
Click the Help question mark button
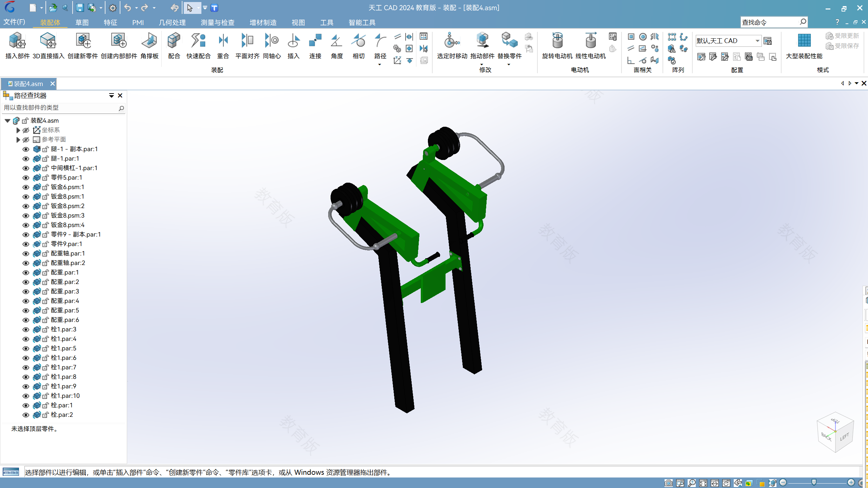(x=837, y=22)
